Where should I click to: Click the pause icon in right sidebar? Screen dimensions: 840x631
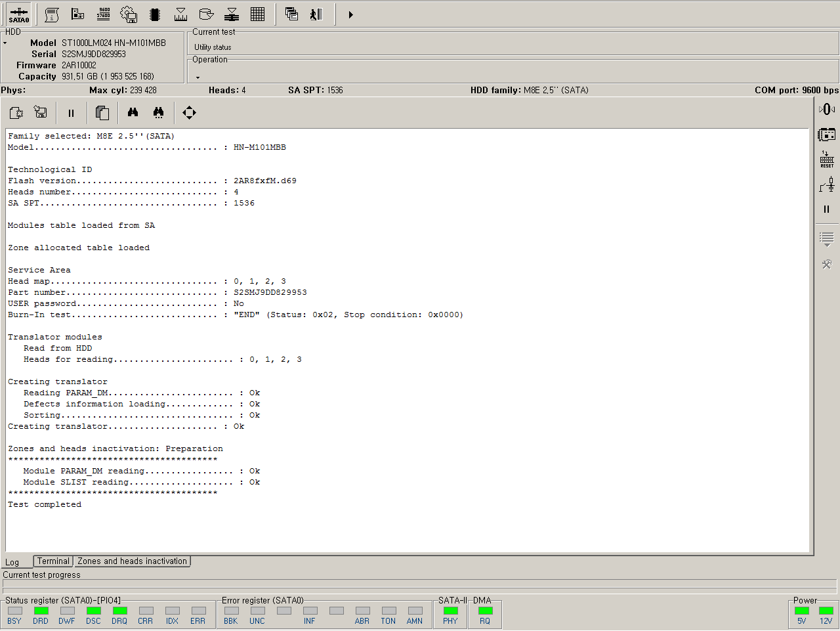[827, 209]
